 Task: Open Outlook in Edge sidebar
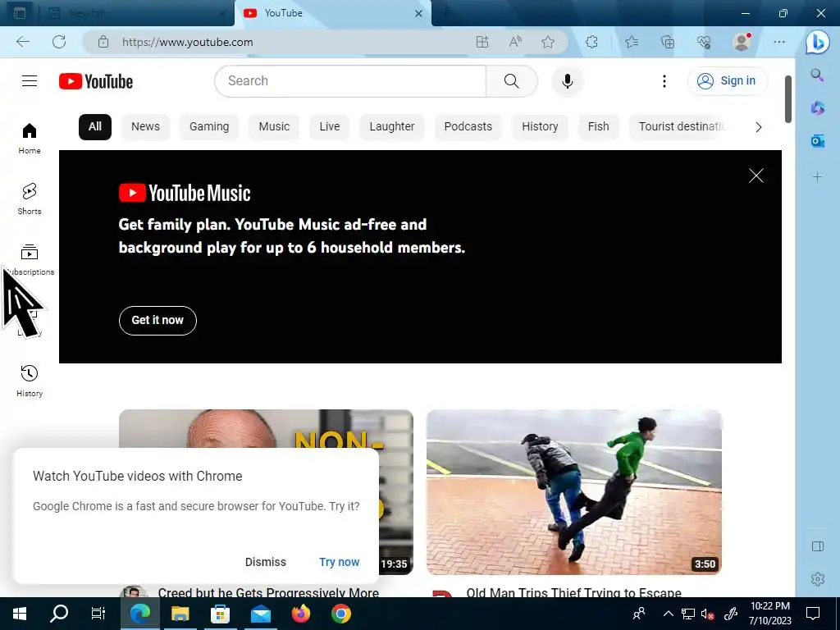(817, 141)
